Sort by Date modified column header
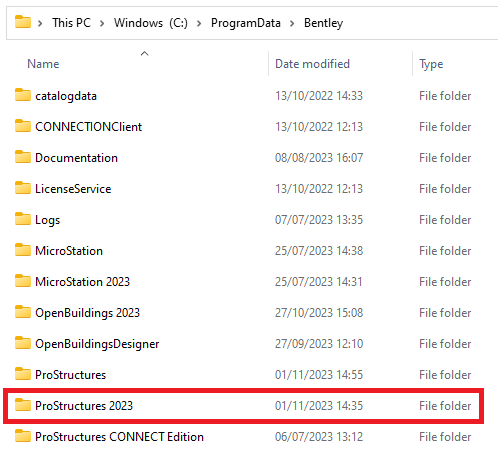This screenshot has height=455, width=498. point(312,64)
